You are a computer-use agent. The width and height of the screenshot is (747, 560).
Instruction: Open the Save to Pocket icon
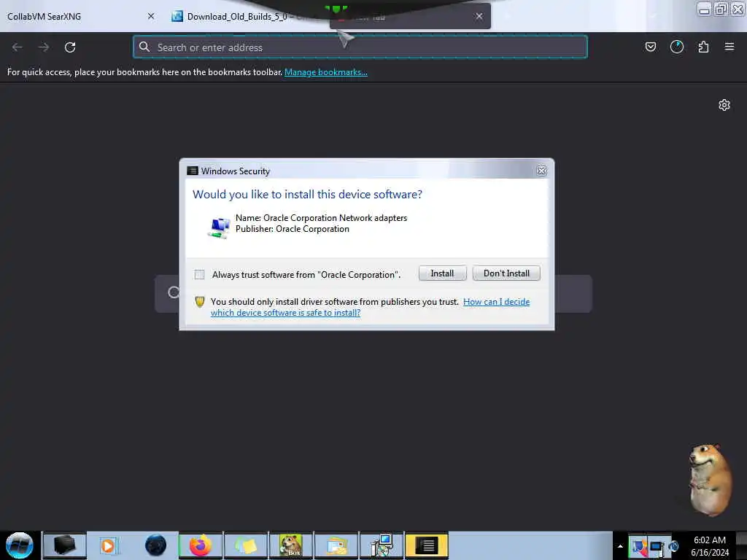click(651, 47)
